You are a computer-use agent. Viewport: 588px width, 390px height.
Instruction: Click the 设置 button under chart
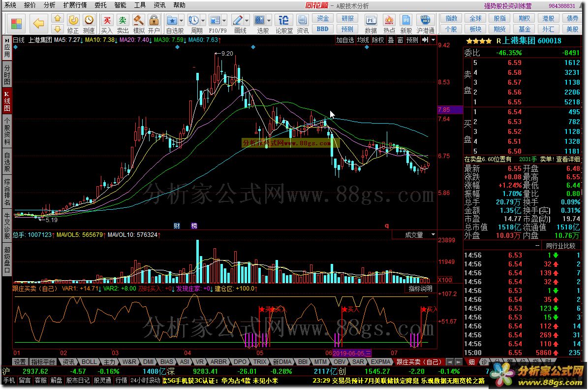[x=20, y=362]
